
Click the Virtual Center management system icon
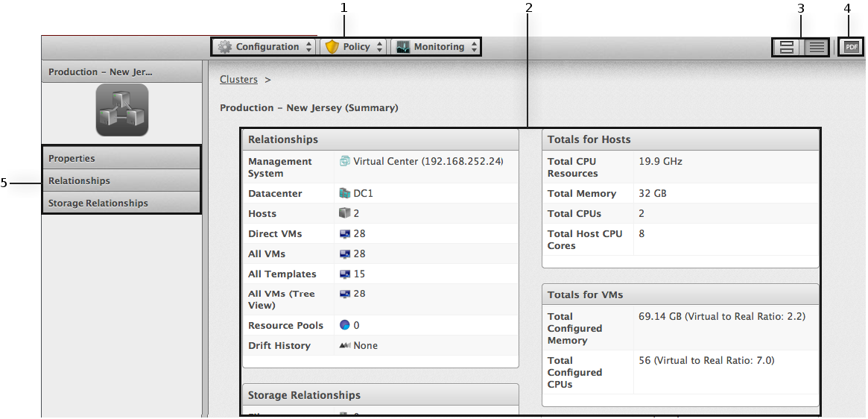pyautogui.click(x=344, y=161)
